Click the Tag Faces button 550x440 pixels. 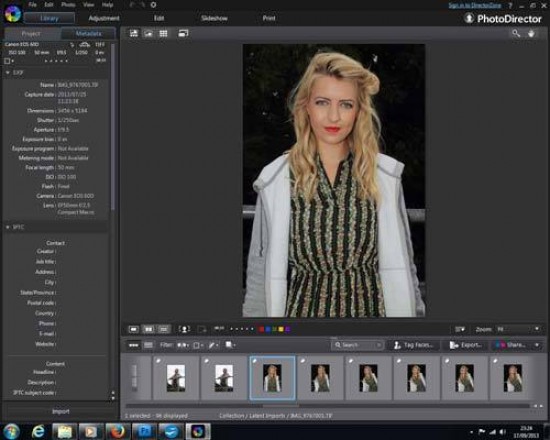coord(414,345)
